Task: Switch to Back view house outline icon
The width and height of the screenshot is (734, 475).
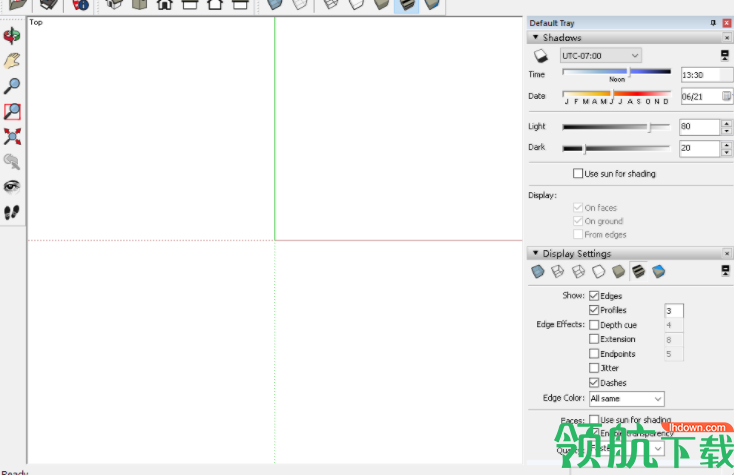Action: (x=215, y=5)
